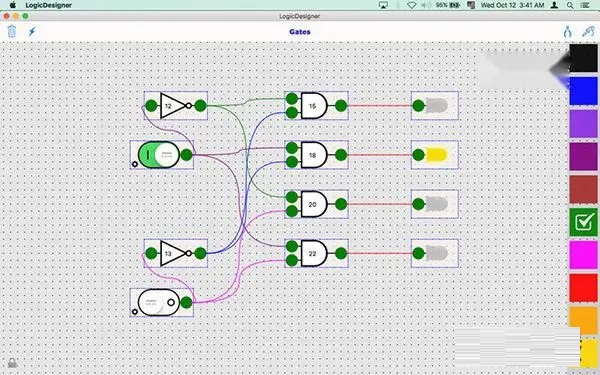Pick the red color swatch
600x375 pixels.
pos(583,287)
